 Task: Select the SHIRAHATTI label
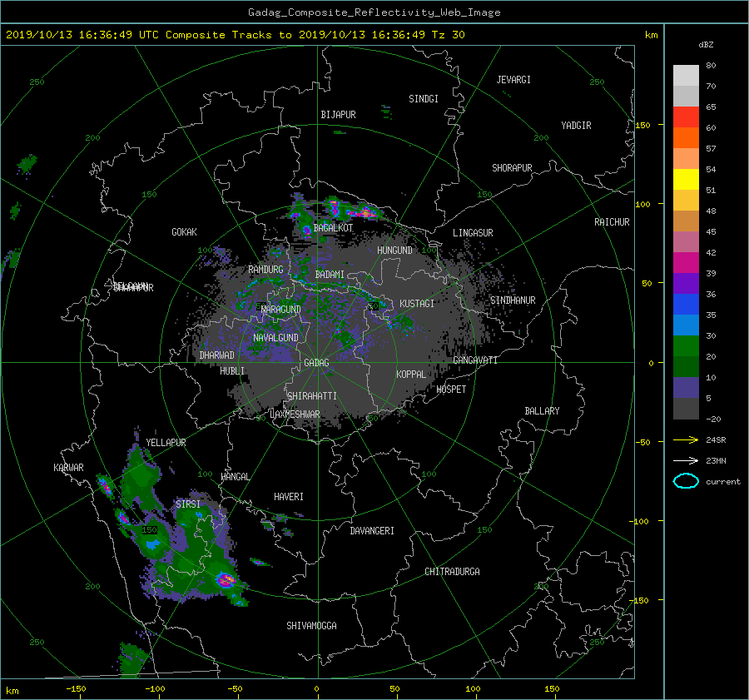pos(312,396)
